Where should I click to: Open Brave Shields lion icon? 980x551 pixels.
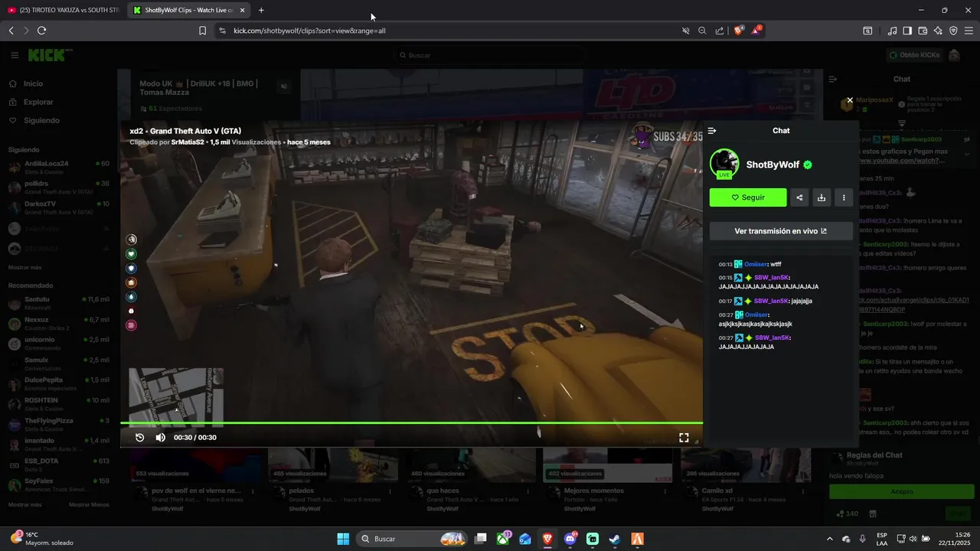[x=739, y=31]
